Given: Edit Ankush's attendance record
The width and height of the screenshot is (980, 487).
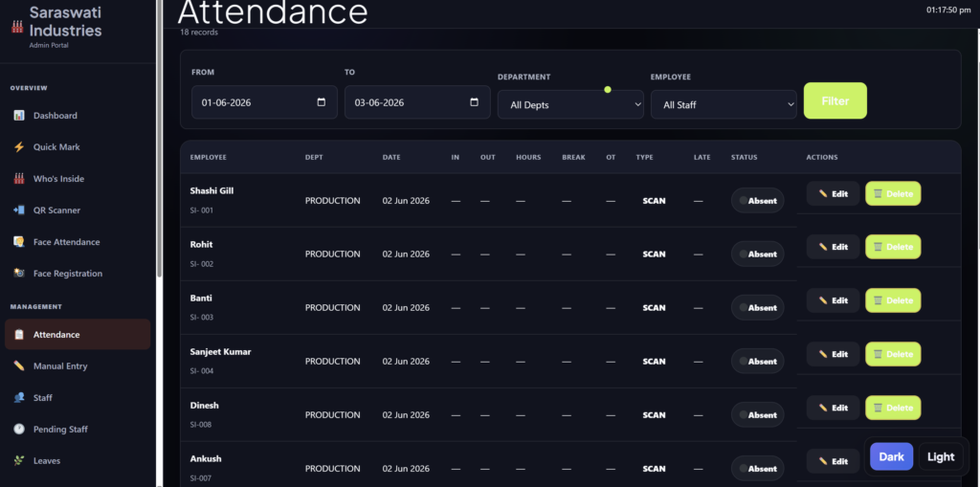Looking at the screenshot, I should tap(834, 461).
